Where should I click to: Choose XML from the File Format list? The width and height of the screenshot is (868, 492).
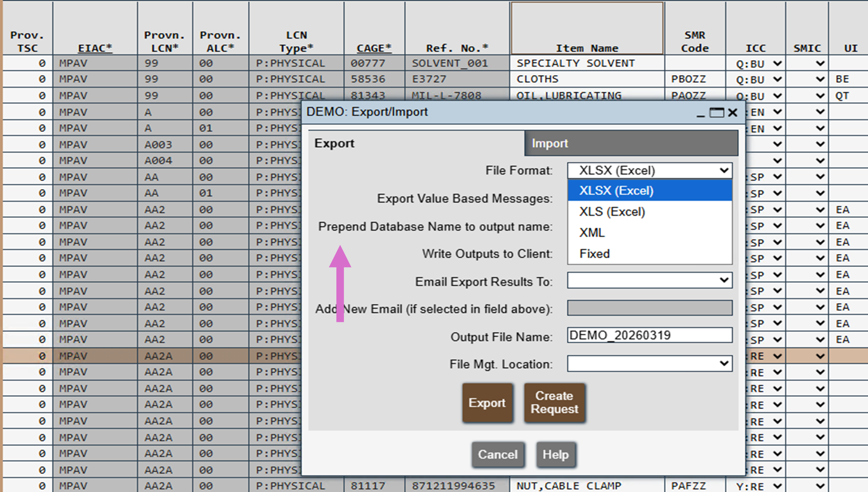pyautogui.click(x=591, y=232)
